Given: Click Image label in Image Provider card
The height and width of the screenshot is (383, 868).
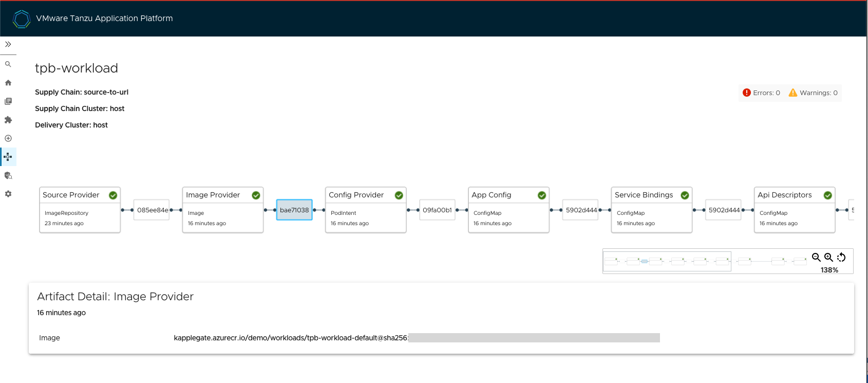Looking at the screenshot, I should click(x=196, y=213).
